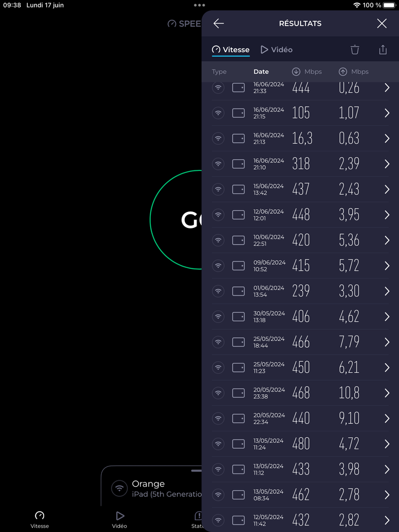This screenshot has width=399, height=532.
Task: Delete results using the trash icon
Action: coord(355,50)
